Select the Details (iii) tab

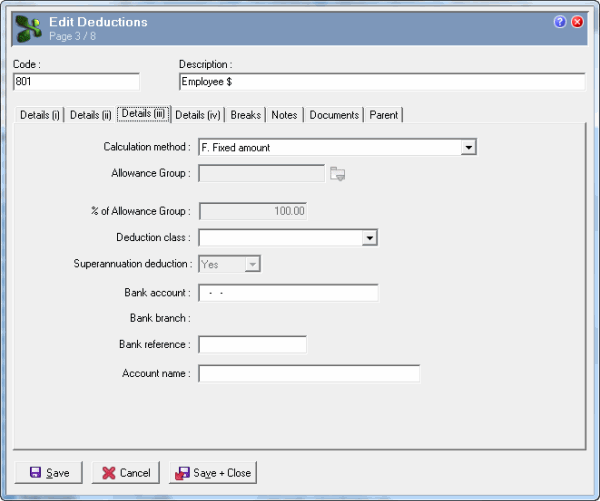(x=143, y=114)
